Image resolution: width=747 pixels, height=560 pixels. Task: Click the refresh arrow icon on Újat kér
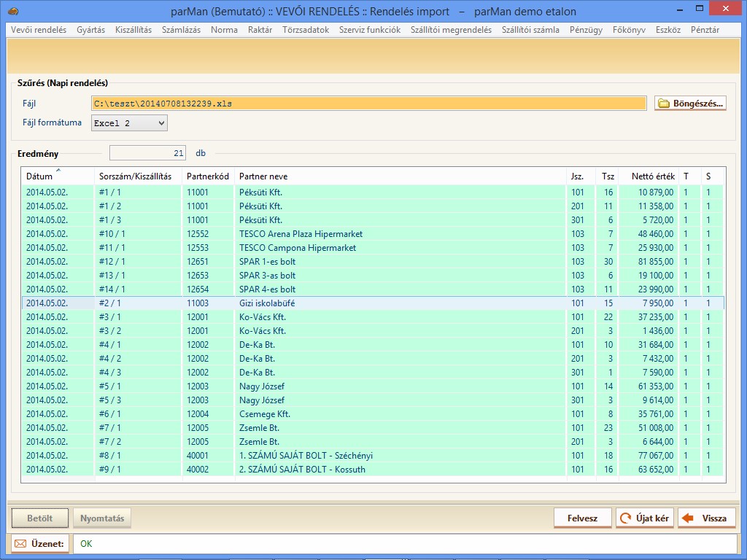(x=625, y=518)
